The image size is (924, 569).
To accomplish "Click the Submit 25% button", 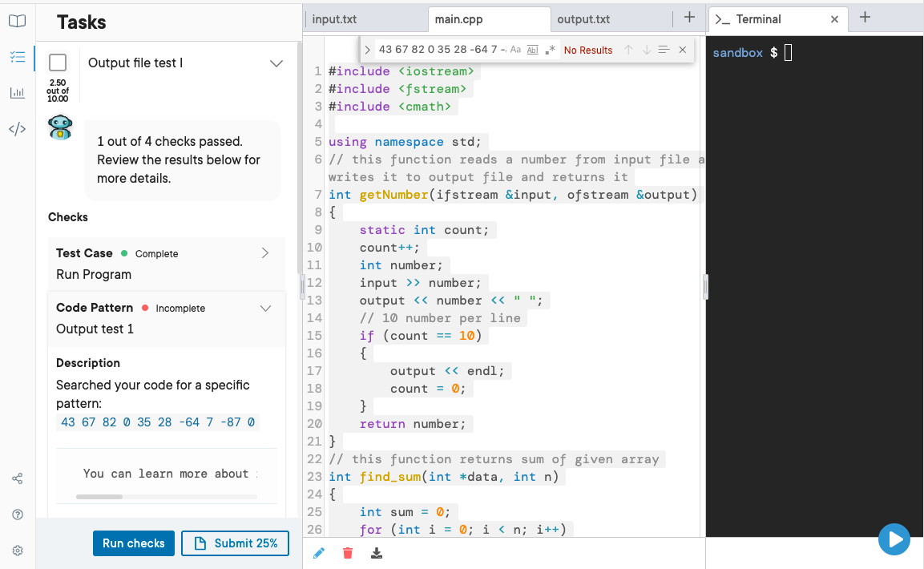I will (235, 543).
